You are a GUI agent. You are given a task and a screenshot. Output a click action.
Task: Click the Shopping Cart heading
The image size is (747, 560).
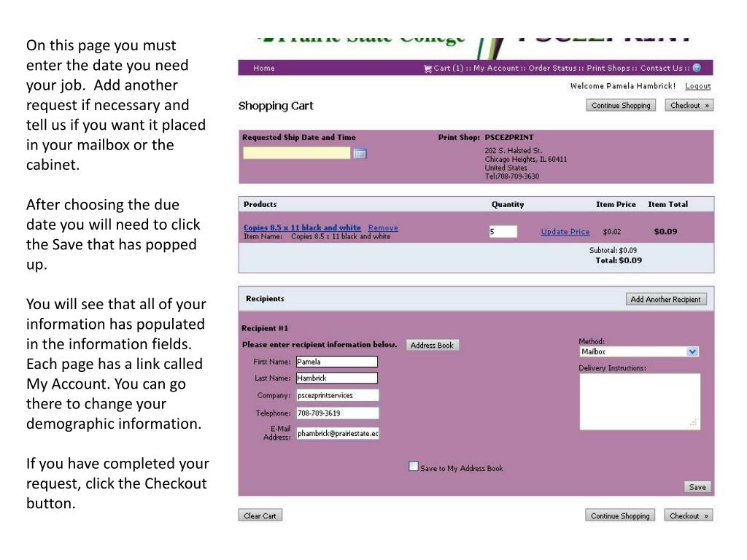(x=276, y=106)
